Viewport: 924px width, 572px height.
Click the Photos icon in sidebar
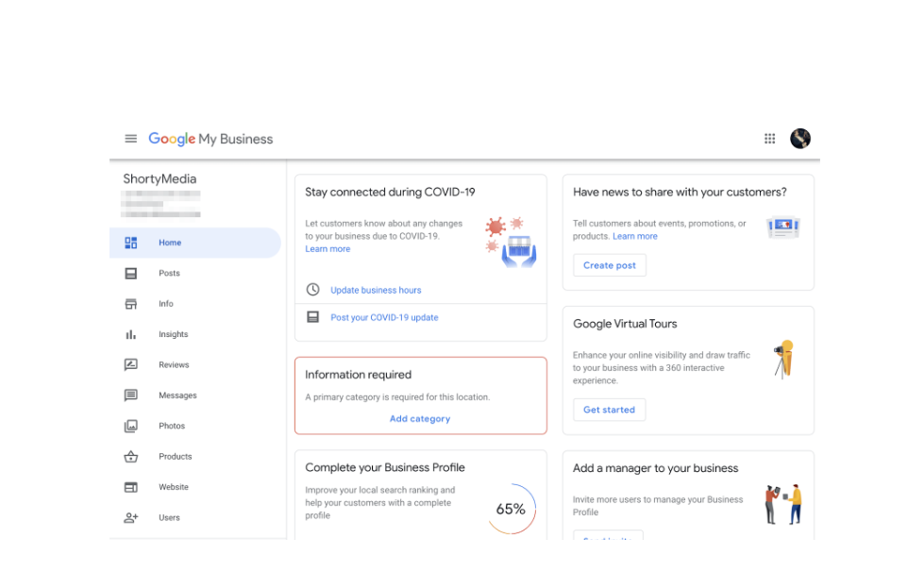click(131, 426)
